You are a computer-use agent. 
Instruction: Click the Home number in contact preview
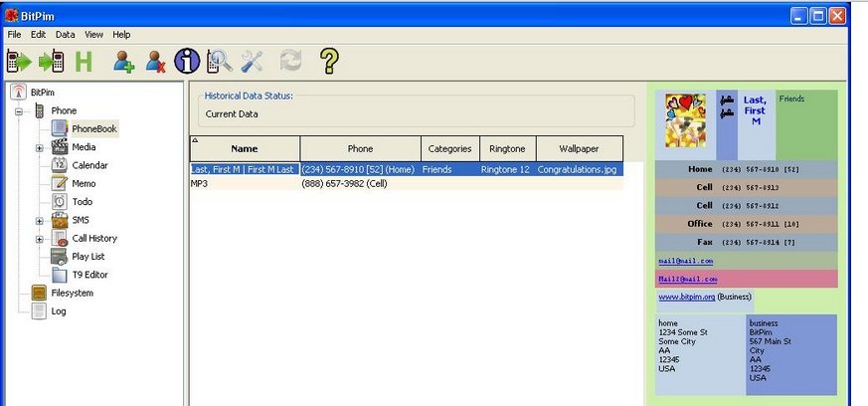click(760, 169)
